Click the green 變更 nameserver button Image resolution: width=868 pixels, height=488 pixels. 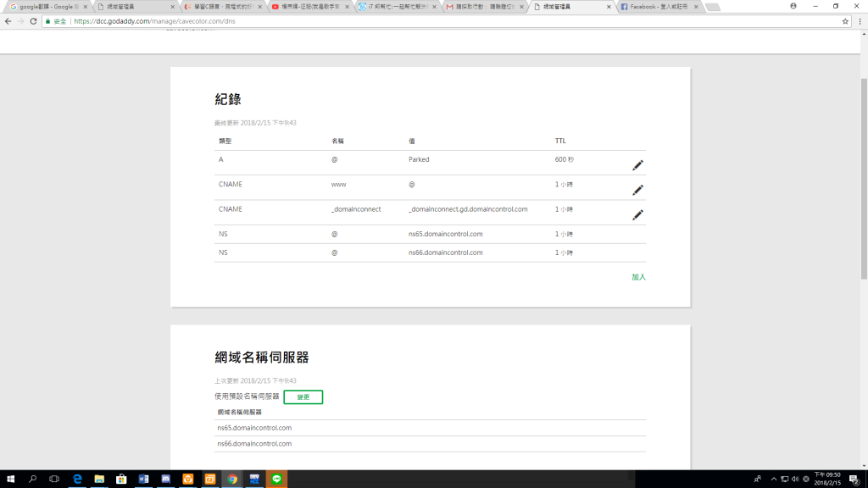[303, 397]
